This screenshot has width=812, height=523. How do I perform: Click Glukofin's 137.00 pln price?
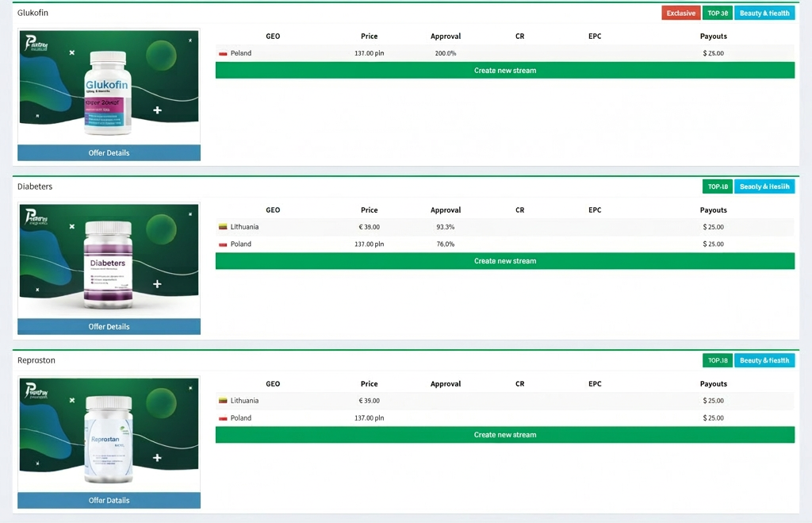370,53
